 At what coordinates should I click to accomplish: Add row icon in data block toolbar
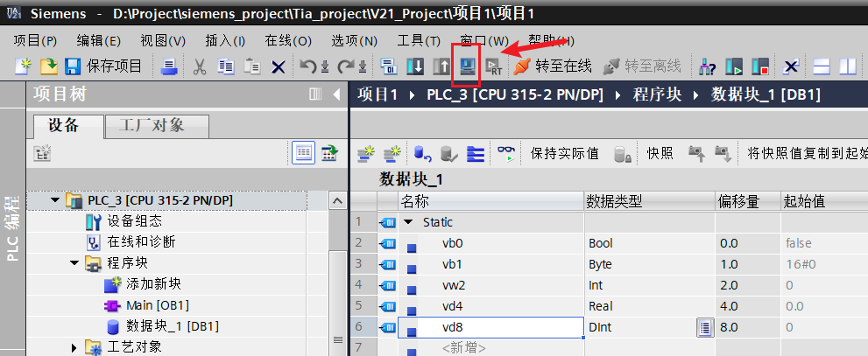click(392, 153)
